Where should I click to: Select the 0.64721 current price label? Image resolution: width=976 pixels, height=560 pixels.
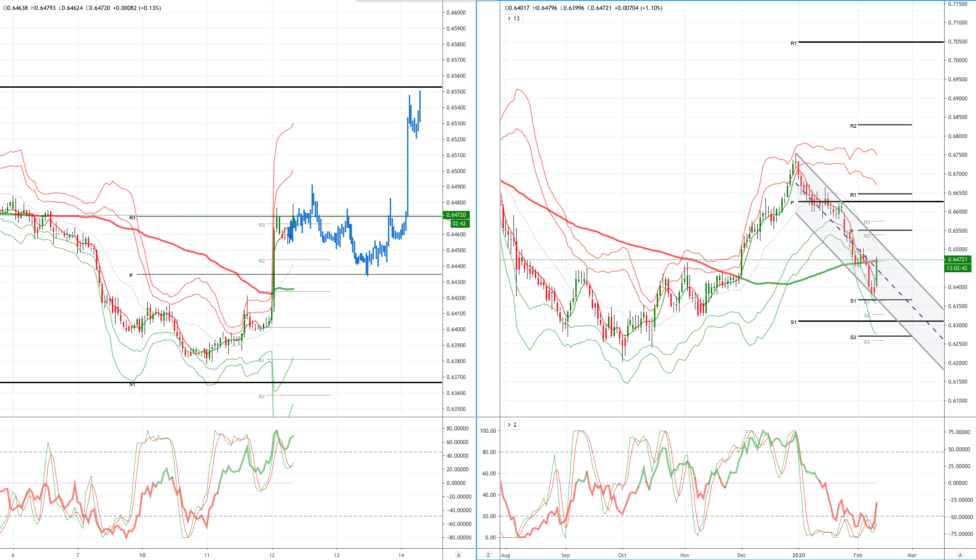[957, 260]
